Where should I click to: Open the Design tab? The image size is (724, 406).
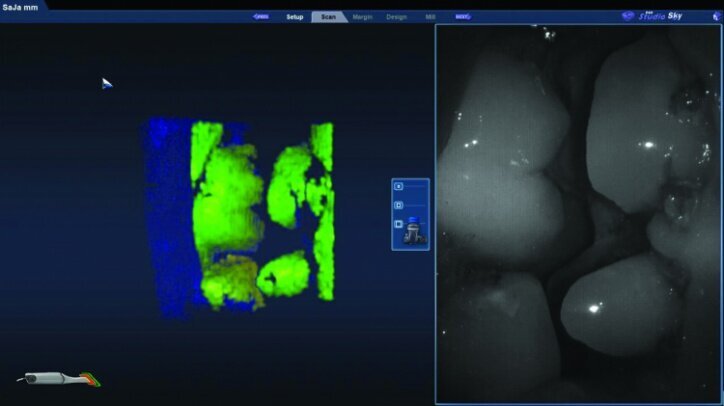[x=396, y=17]
